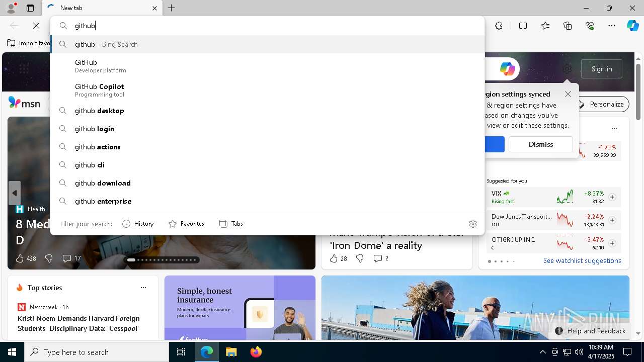Add VIX to watchlist
The height and width of the screenshot is (362, 644).
pyautogui.click(x=612, y=197)
